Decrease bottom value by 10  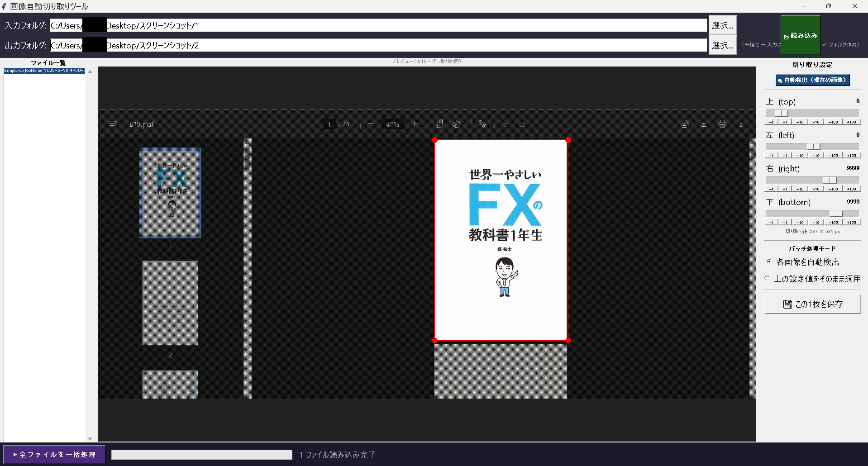click(x=800, y=222)
